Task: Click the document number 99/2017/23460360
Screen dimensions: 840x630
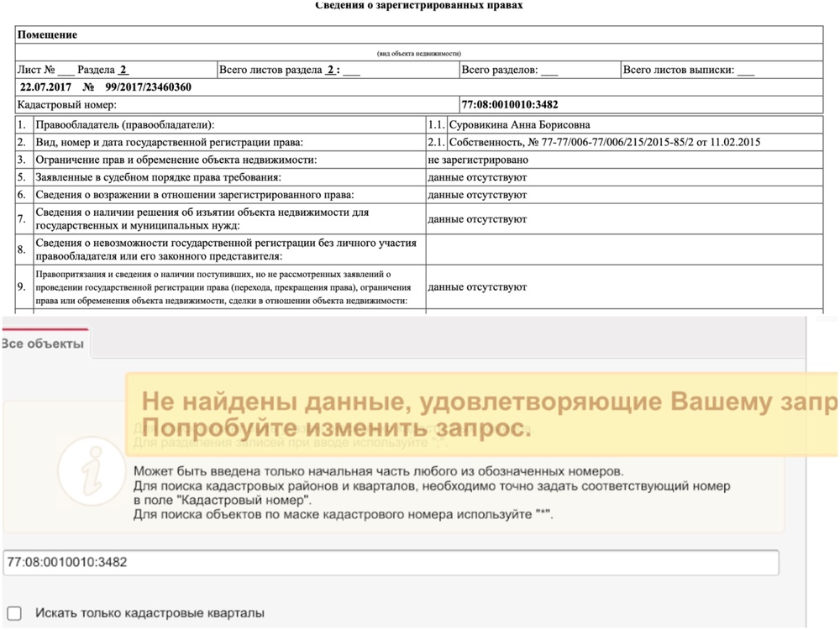Action: (x=148, y=87)
